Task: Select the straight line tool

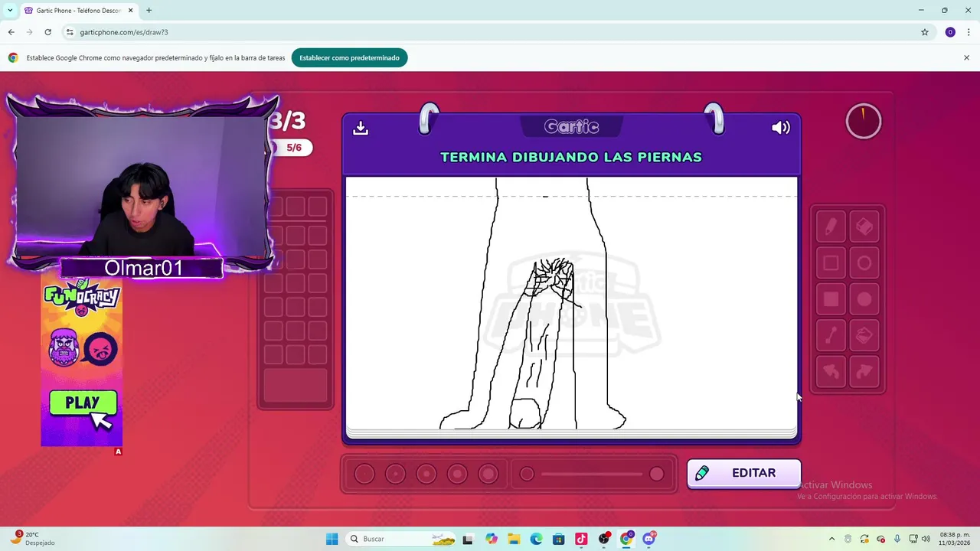Action: [x=831, y=335]
